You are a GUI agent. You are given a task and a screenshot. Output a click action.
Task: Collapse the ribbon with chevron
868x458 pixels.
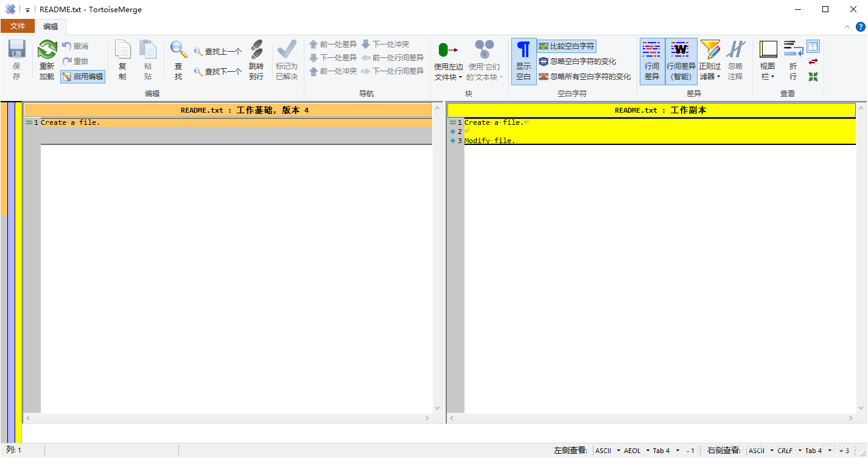pyautogui.click(x=847, y=27)
